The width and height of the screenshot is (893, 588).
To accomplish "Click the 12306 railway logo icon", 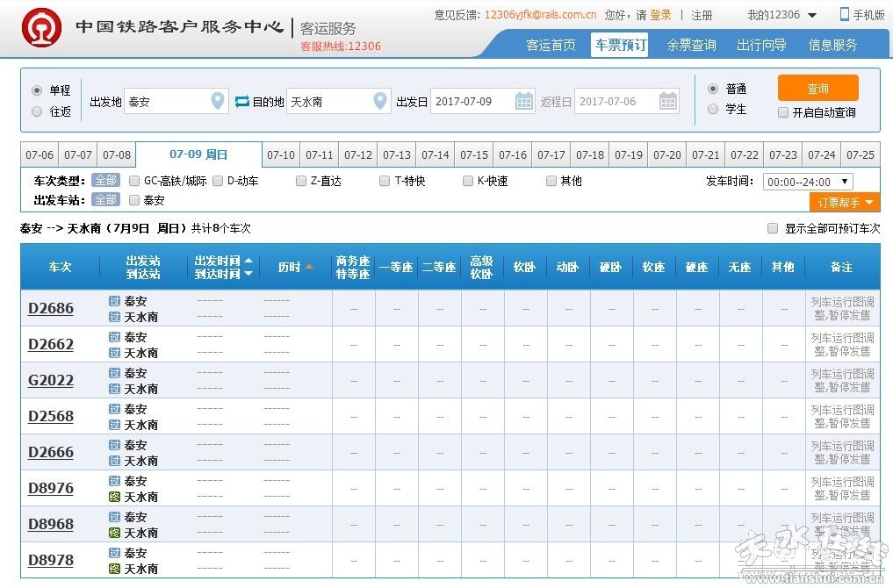I will click(36, 27).
